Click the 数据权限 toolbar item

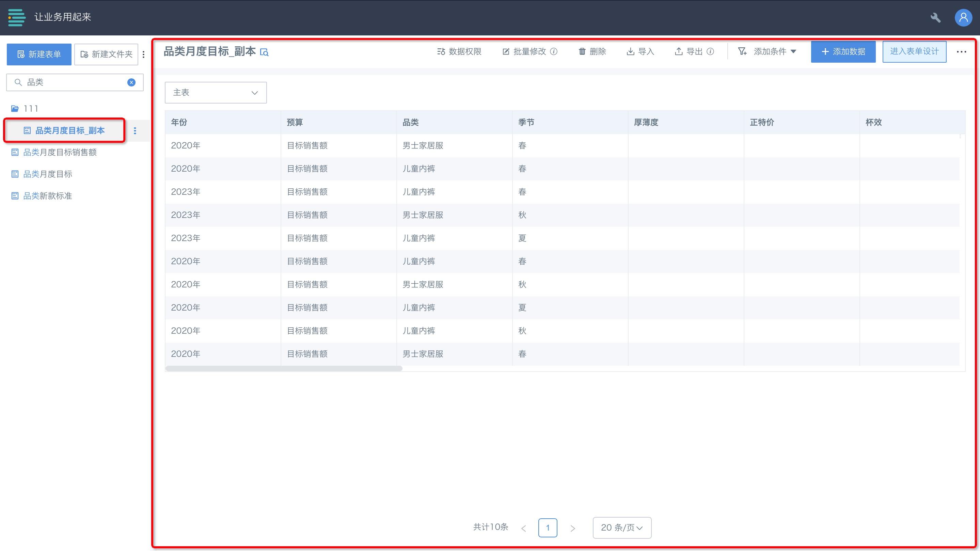click(x=459, y=51)
